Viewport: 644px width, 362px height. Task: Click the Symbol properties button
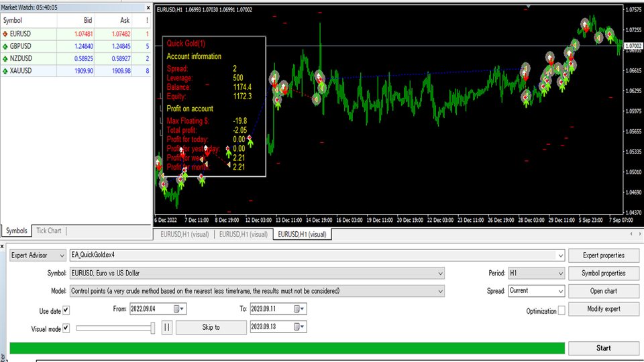pyautogui.click(x=603, y=273)
